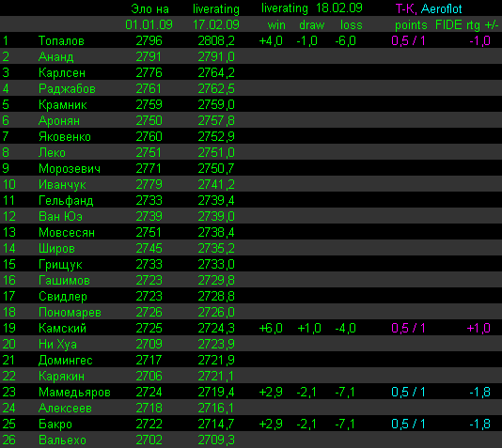This screenshot has width=502, height=448.
Task: Click the loss column header
Action: tap(351, 25)
